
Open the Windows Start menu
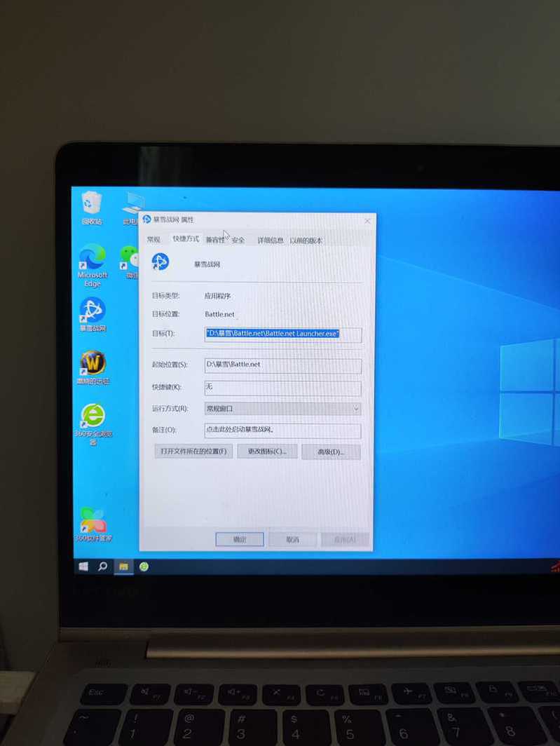[83, 567]
